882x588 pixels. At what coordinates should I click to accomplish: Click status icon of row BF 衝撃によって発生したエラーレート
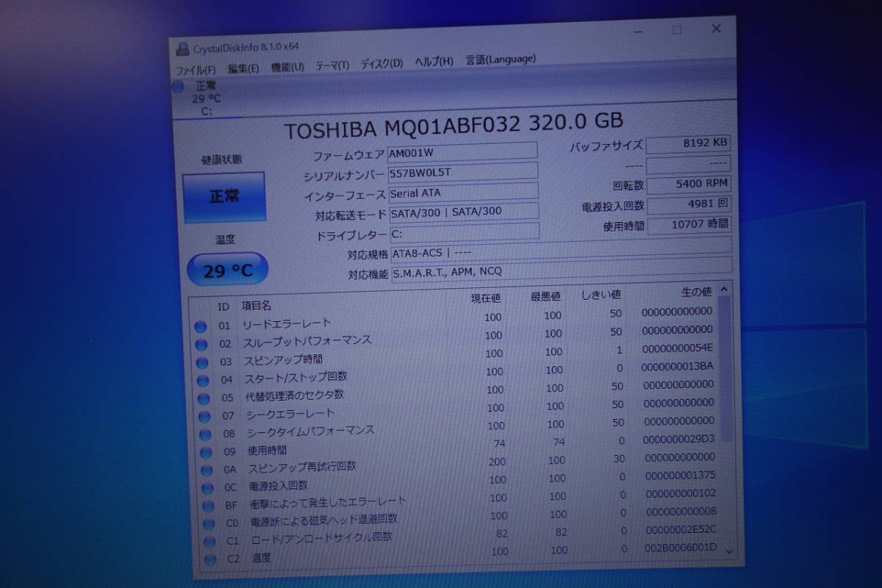tap(209, 506)
